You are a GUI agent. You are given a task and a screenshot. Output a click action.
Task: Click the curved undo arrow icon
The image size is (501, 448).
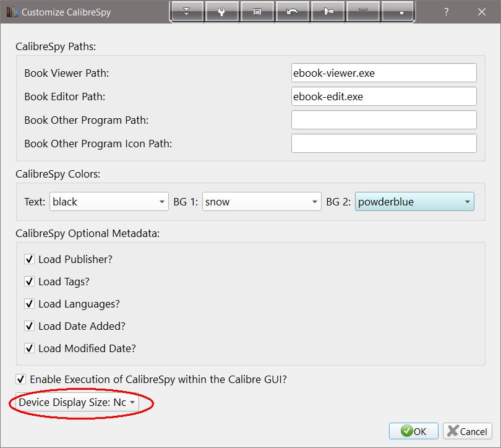pyautogui.click(x=292, y=12)
